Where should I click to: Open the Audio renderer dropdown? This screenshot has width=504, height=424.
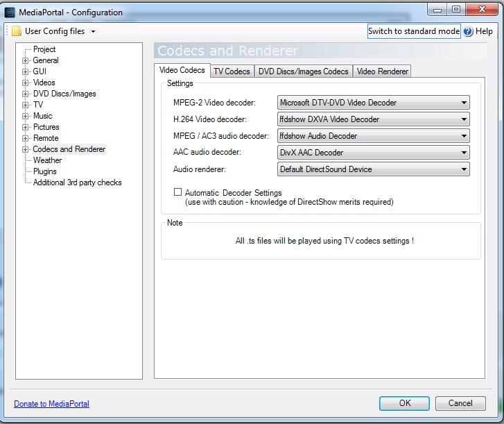(x=373, y=169)
